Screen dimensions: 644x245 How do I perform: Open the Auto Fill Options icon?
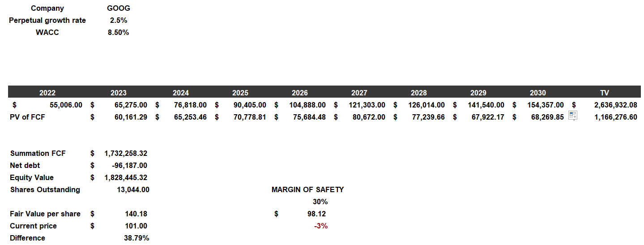pos(573,116)
